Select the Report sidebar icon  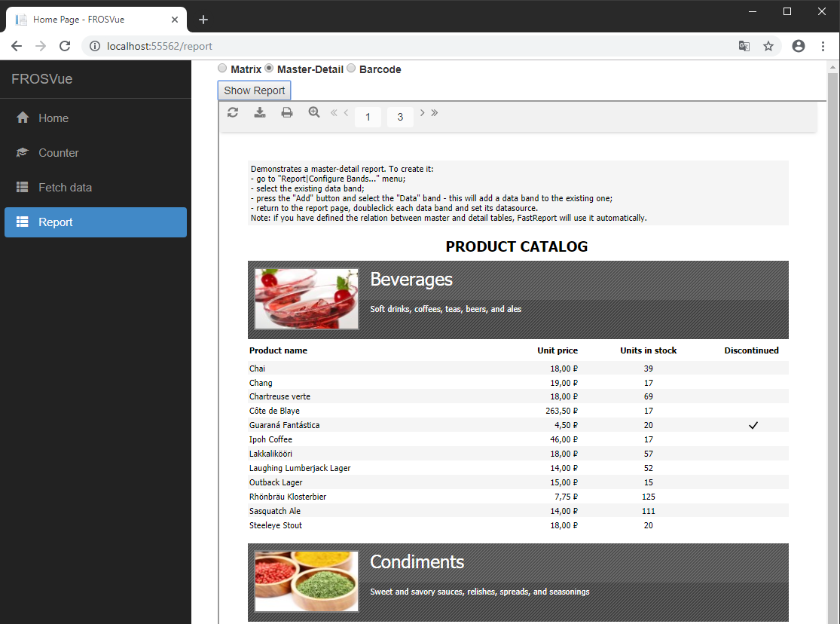pos(23,222)
